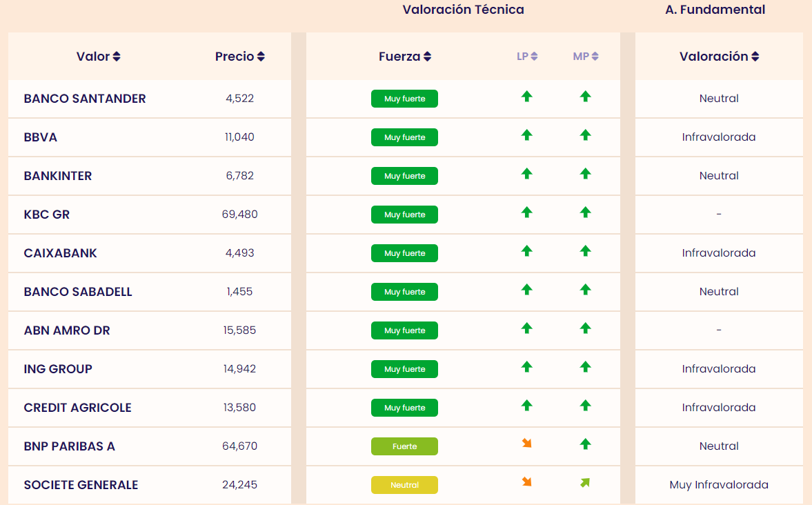Sort by Valoración column header

pyautogui.click(x=719, y=57)
